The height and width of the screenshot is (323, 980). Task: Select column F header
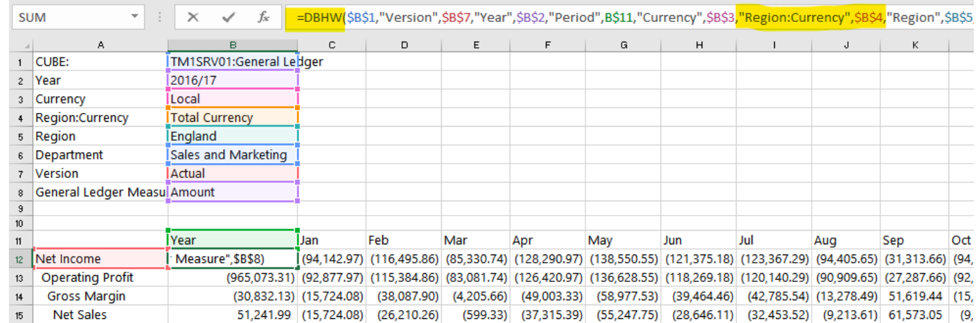point(548,45)
